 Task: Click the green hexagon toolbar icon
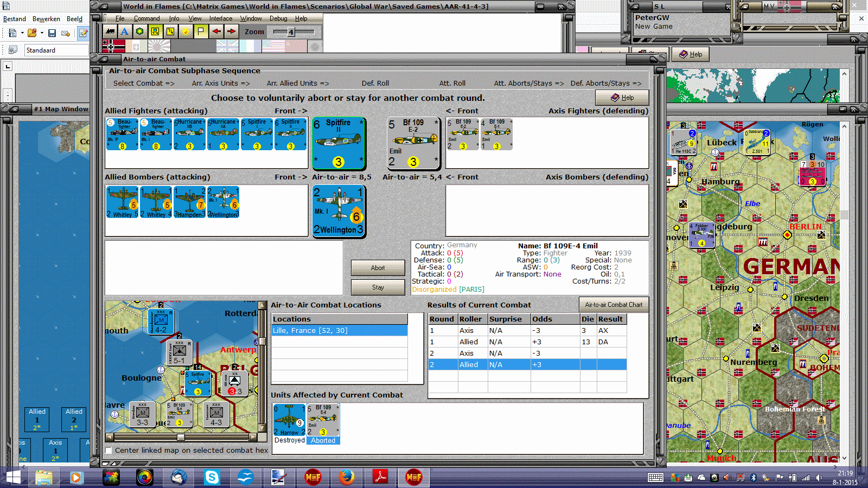(140, 31)
